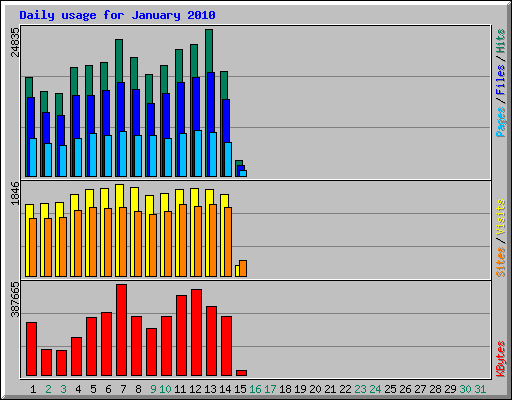Click day 12 on the date axis
Image resolution: width=512 pixels, height=400 pixels.
point(195,389)
